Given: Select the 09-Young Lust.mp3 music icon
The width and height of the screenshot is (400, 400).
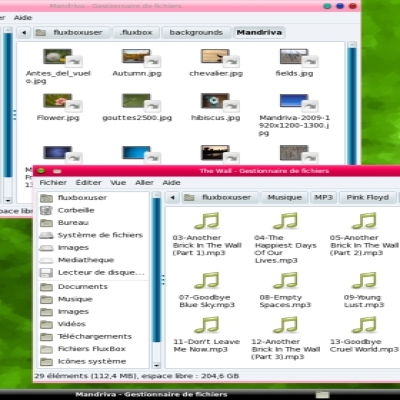Looking at the screenshot, I should 364,280.
